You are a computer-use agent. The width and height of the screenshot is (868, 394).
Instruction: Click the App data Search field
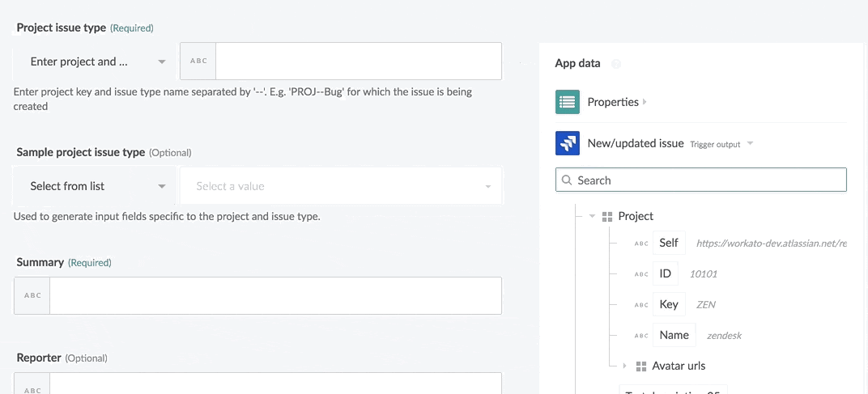click(x=708, y=180)
